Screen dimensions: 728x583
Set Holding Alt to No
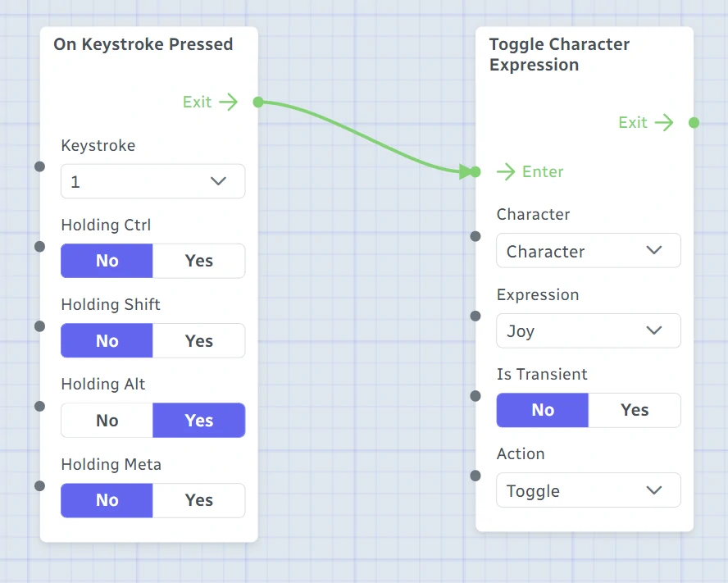point(107,421)
